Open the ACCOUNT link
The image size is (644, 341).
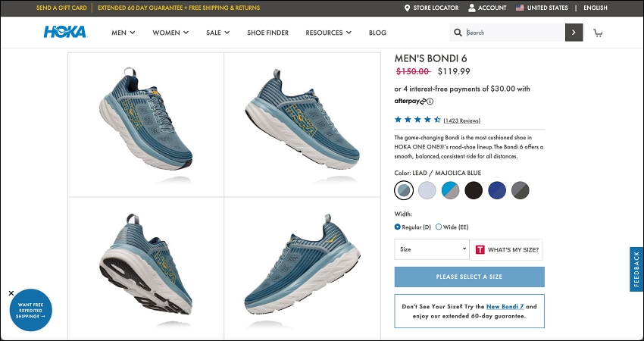(x=492, y=8)
